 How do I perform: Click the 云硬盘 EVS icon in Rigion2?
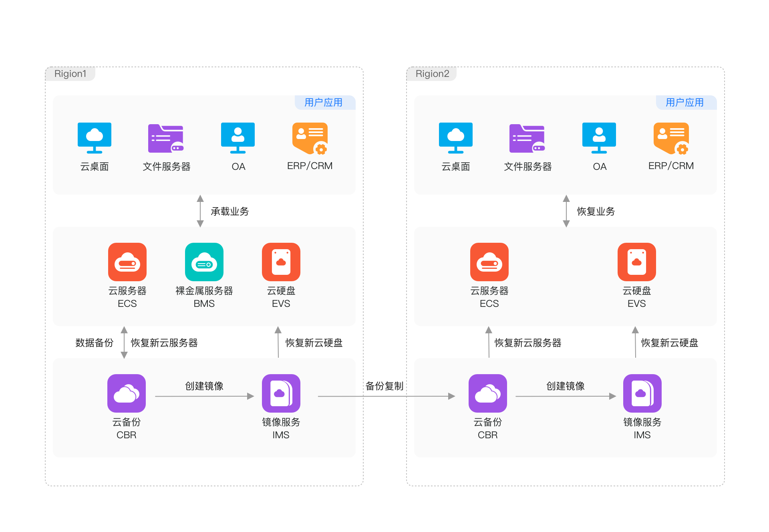[x=636, y=262]
